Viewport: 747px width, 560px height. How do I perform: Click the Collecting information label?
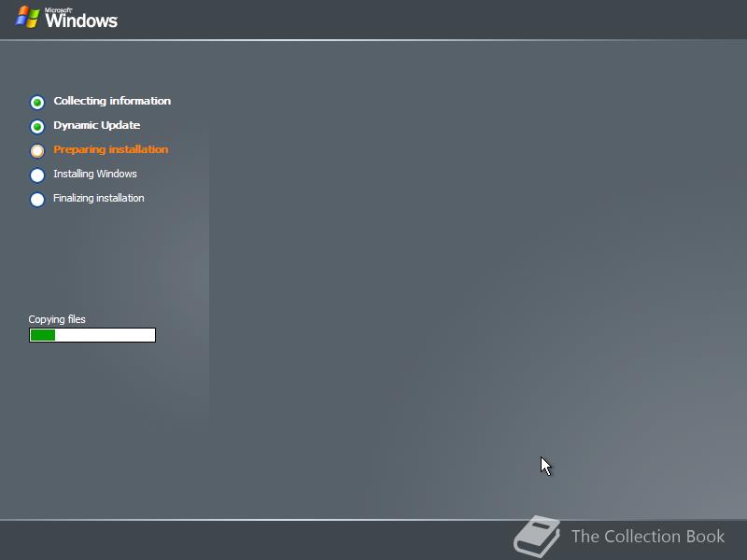(112, 101)
